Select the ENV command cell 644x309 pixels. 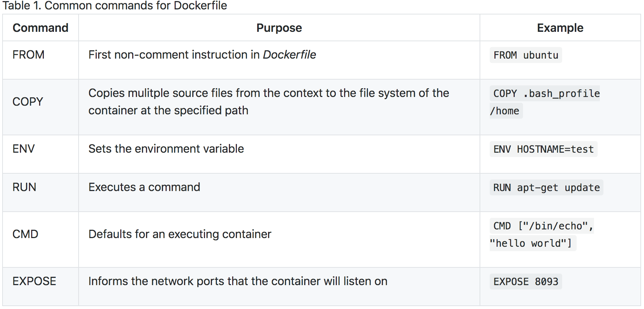point(24,149)
